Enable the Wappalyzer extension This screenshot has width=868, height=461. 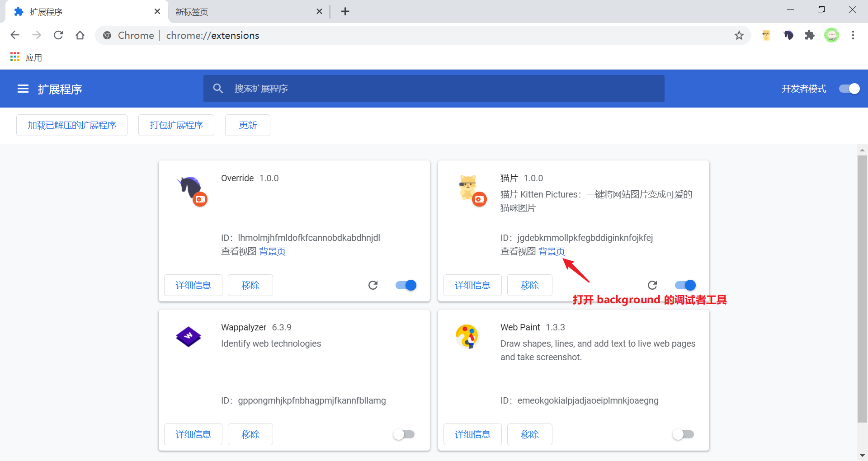[x=404, y=434]
